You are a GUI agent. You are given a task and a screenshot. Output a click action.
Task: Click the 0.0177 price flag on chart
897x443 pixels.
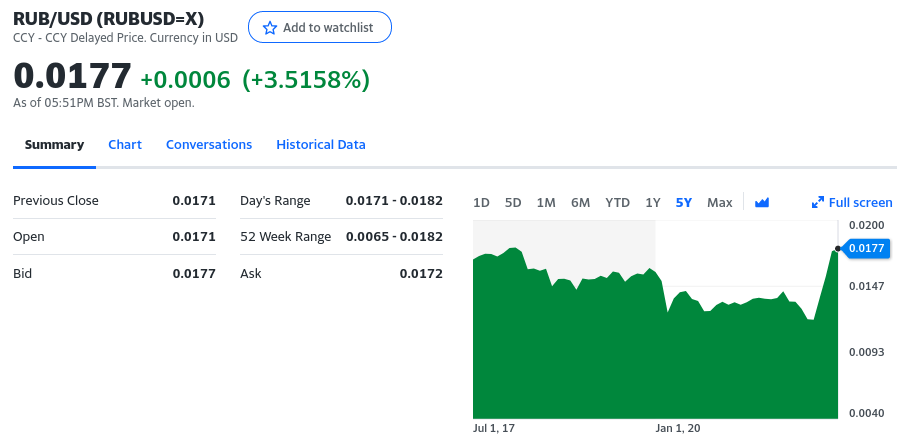(x=866, y=248)
